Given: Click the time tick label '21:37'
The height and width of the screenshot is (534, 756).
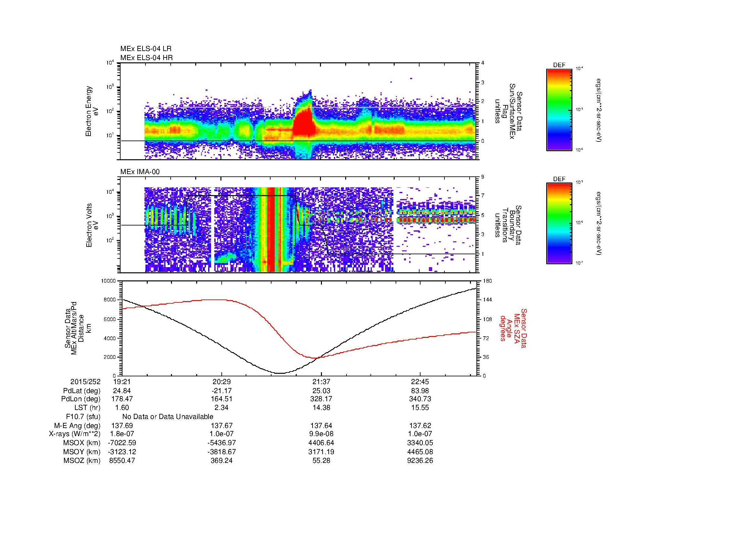Looking at the screenshot, I should click(321, 382).
